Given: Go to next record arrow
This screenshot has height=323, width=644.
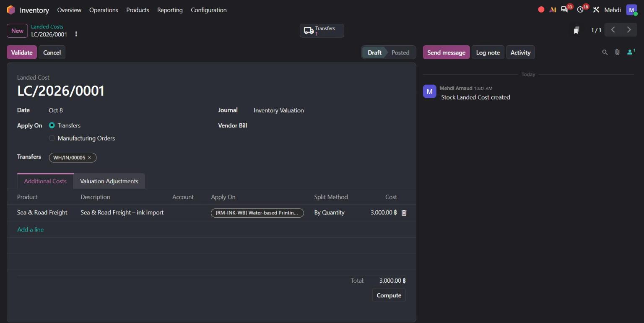Looking at the screenshot, I should [x=629, y=30].
